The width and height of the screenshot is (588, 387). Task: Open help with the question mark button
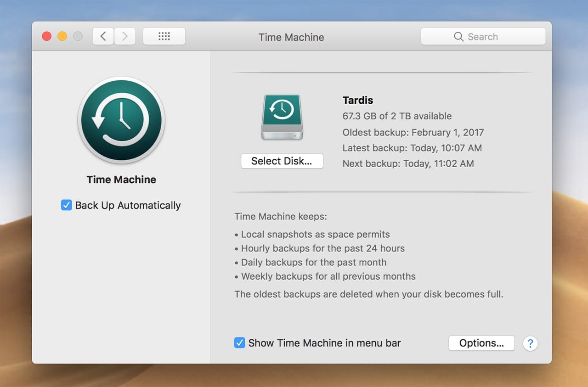click(x=530, y=343)
